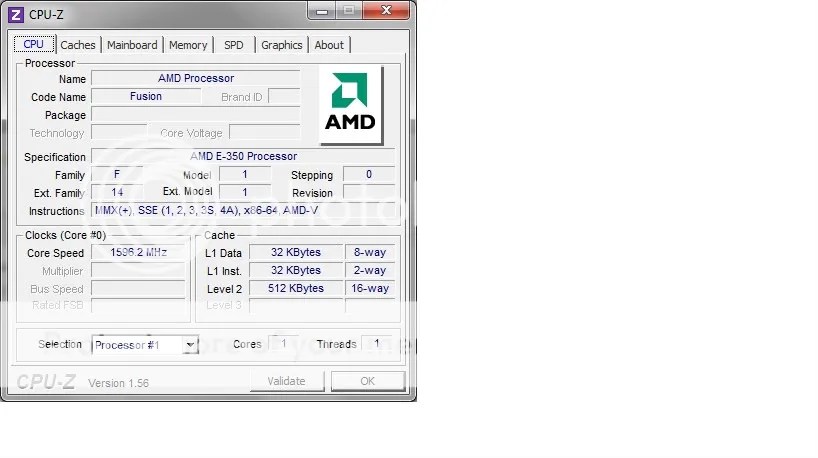Click the Code Name field Fusion
The image size is (818, 458).
coord(146,97)
